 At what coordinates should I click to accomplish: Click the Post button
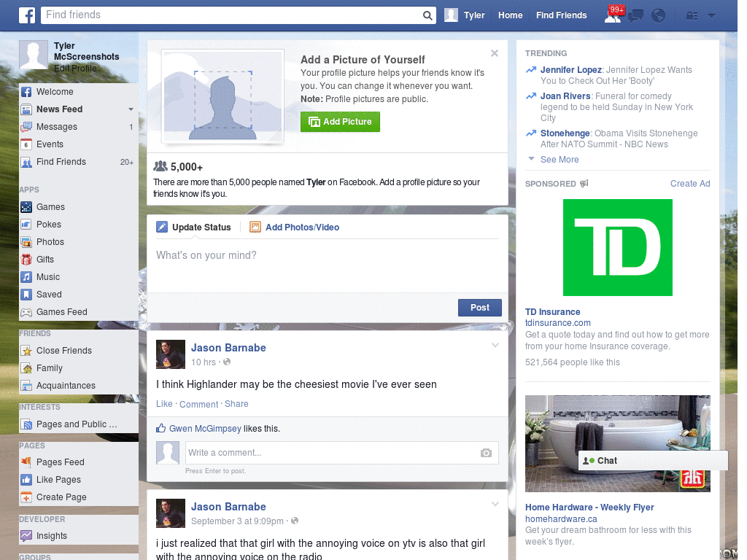coord(480,308)
